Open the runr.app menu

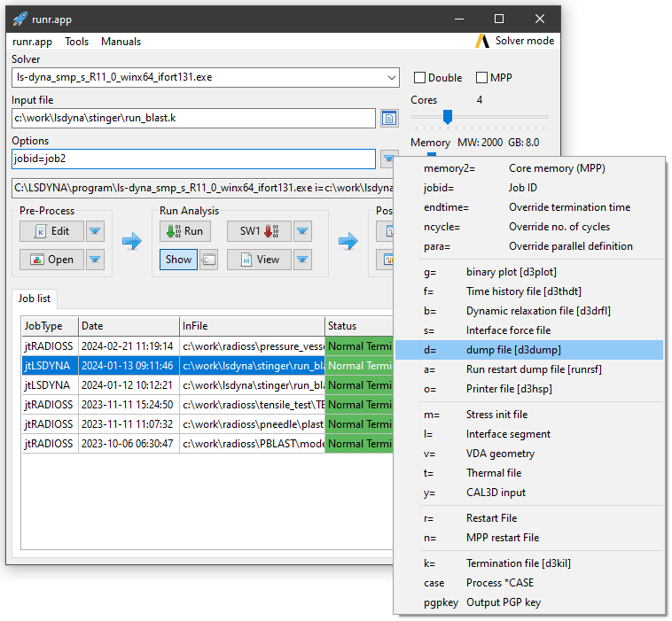(x=32, y=42)
